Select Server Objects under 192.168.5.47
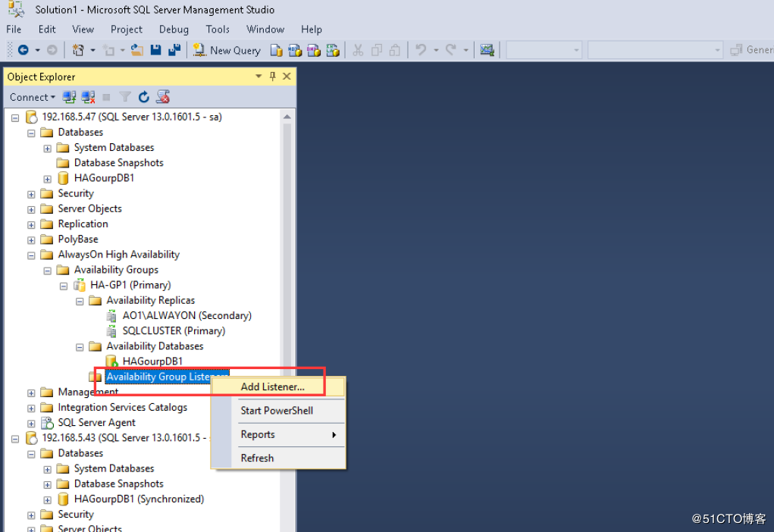The height and width of the screenshot is (532, 774). [x=90, y=208]
